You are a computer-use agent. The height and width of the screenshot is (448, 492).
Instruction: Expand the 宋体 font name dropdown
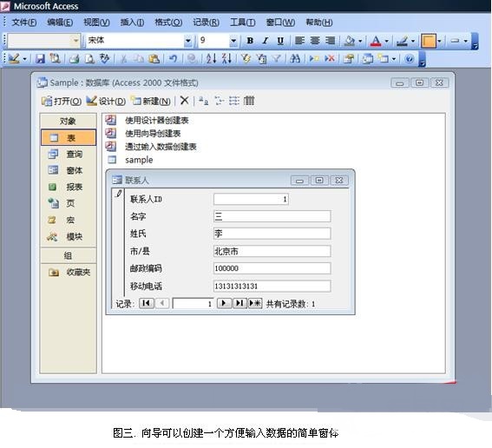pyautogui.click(x=187, y=41)
